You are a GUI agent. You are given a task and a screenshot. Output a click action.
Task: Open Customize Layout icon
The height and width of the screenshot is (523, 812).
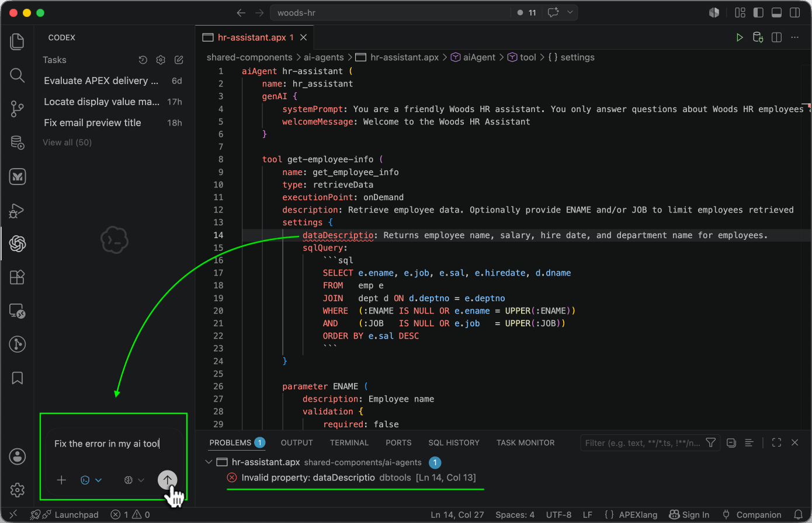(740, 12)
